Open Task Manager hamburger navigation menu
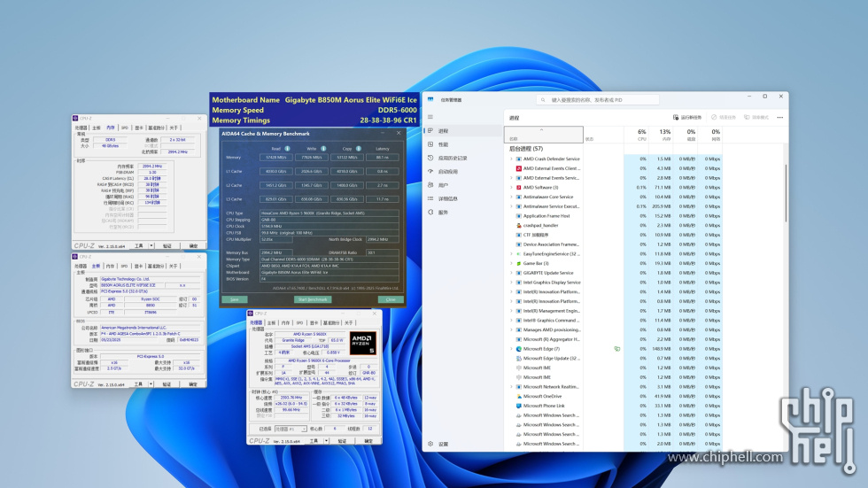 click(430, 117)
